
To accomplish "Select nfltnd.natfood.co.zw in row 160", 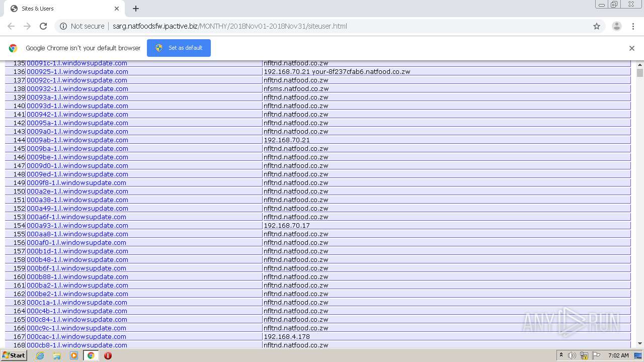I will click(296, 277).
